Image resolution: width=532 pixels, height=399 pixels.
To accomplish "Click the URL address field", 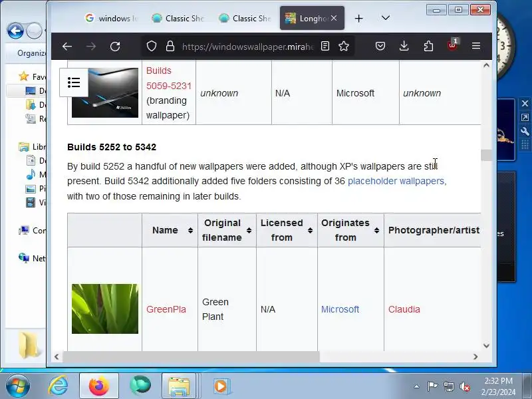I will [247, 47].
